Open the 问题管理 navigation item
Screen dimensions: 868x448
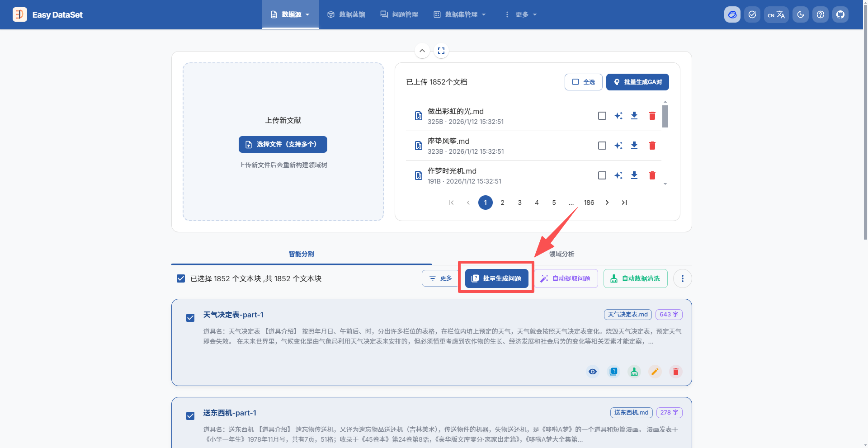(399, 14)
